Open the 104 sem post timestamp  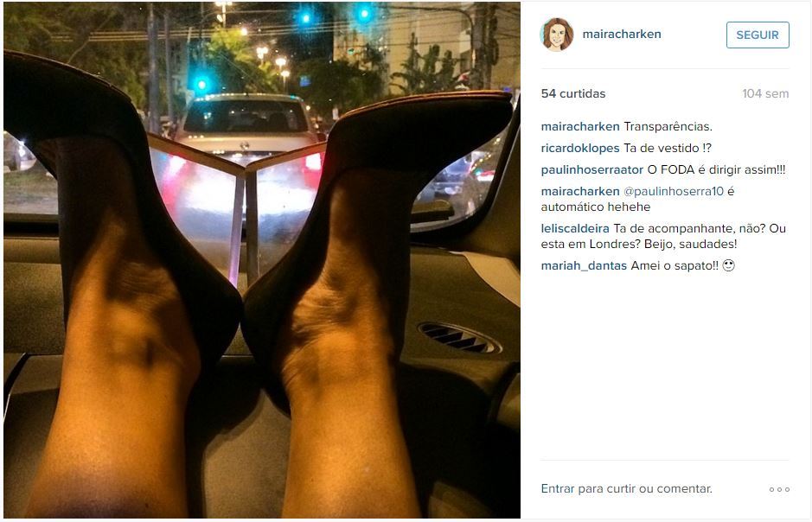[765, 93]
